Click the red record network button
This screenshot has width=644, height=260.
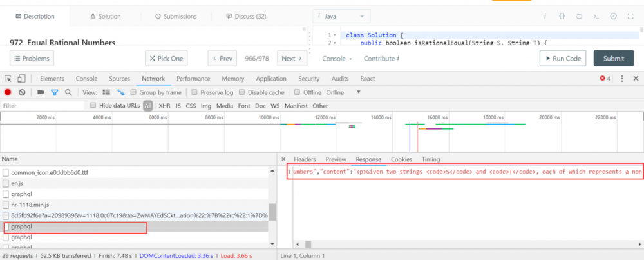coord(8,92)
